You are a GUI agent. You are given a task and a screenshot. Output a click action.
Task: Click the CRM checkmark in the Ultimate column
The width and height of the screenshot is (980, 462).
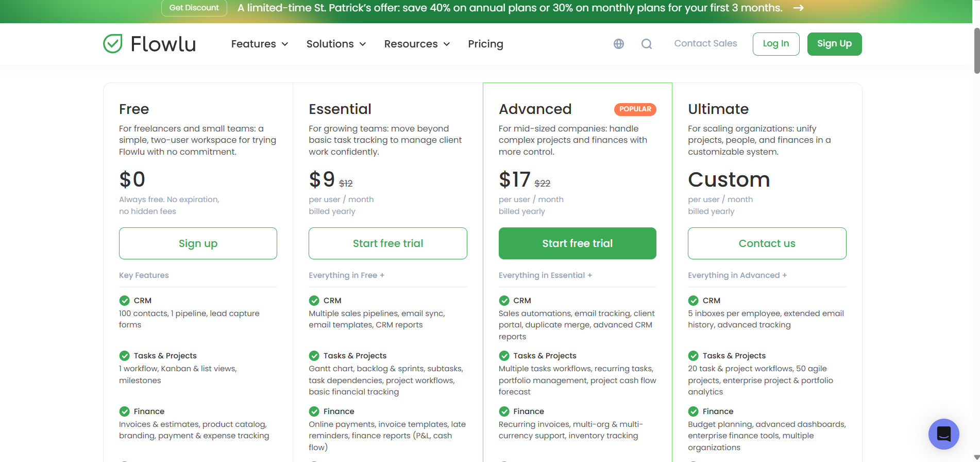(x=693, y=300)
